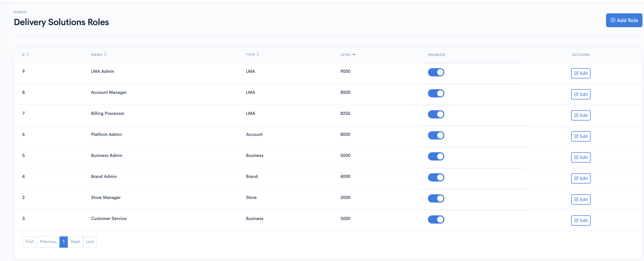The height and width of the screenshot is (261, 644).
Task: Disable the LMA Admin role toggle
Action: [436, 72]
